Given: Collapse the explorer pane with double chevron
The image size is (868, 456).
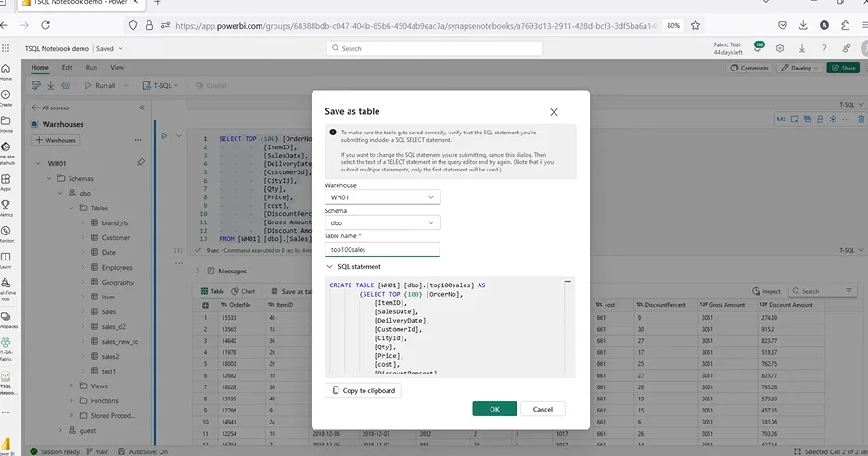Looking at the screenshot, I should 142,108.
